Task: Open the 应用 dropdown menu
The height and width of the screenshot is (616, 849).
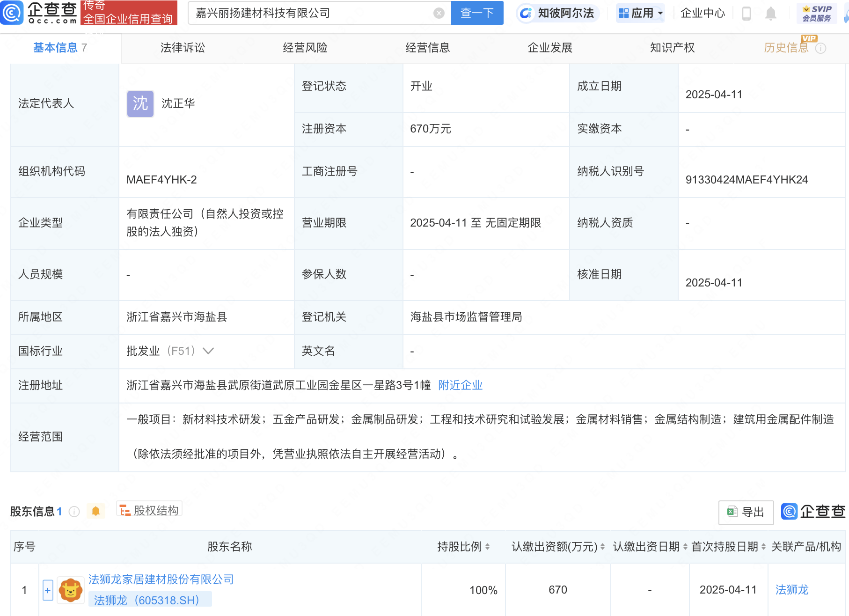Action: click(x=640, y=13)
